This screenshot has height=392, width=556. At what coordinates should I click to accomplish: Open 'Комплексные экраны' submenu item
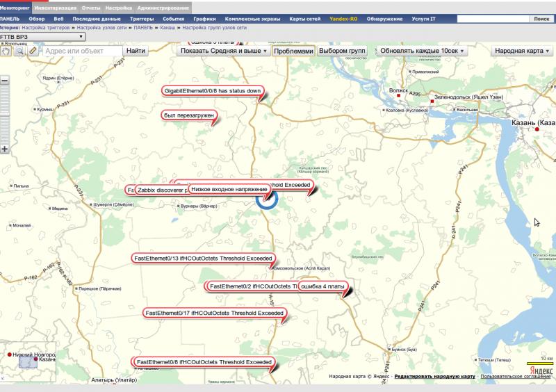pos(252,19)
